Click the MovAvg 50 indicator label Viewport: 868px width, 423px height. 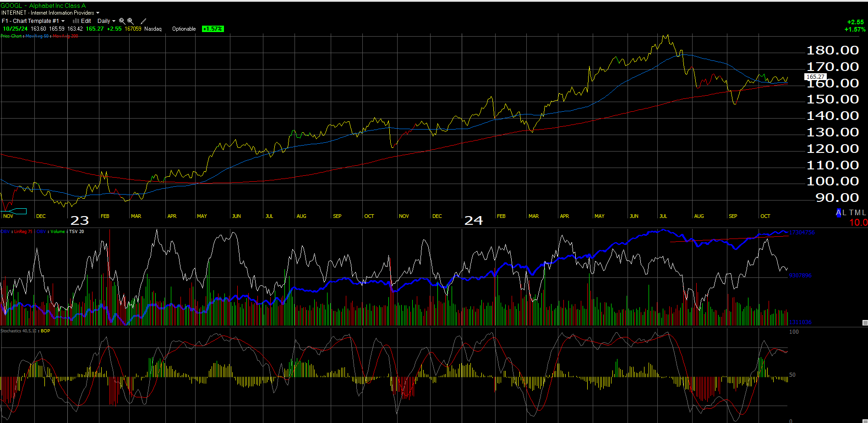pyautogui.click(x=37, y=36)
